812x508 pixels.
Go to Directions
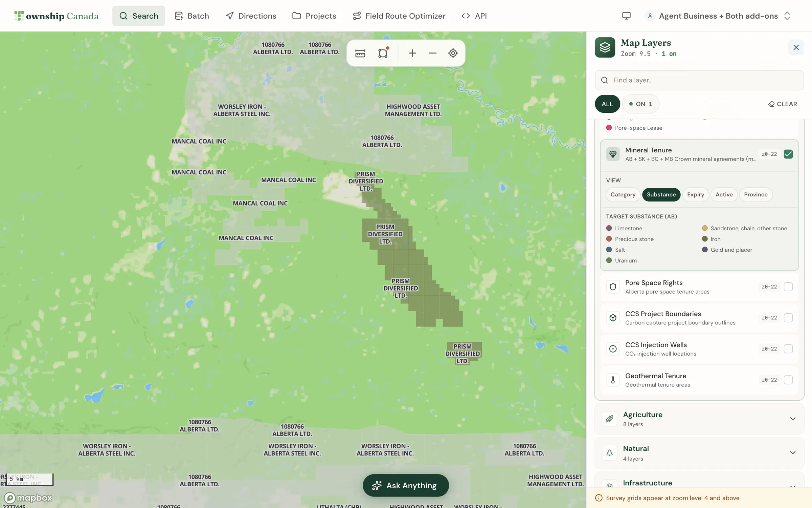[251, 16]
